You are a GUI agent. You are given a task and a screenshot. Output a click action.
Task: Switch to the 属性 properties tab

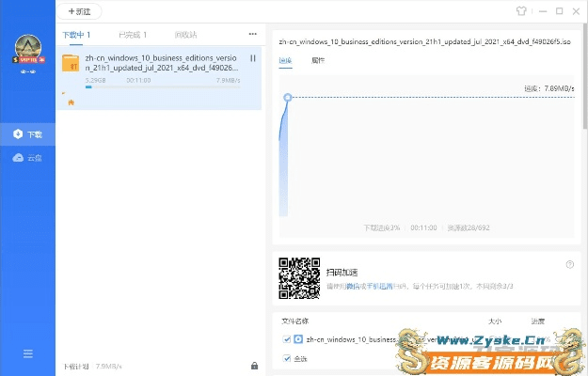pyautogui.click(x=318, y=60)
